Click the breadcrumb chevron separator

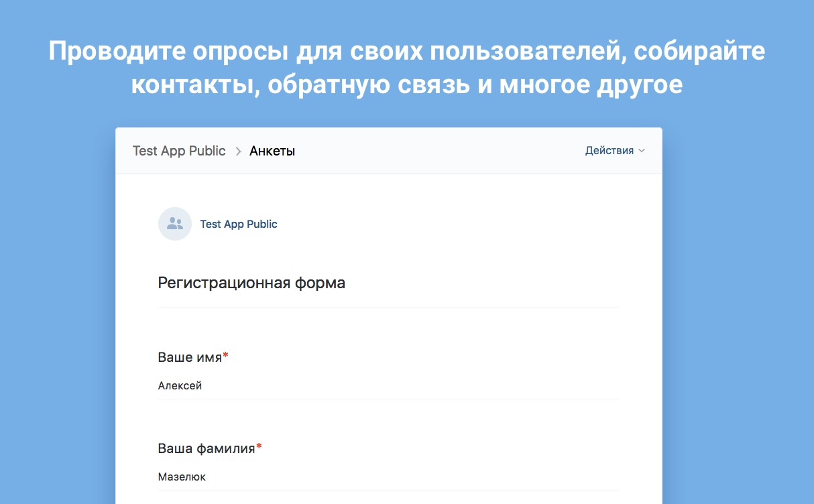coord(238,151)
